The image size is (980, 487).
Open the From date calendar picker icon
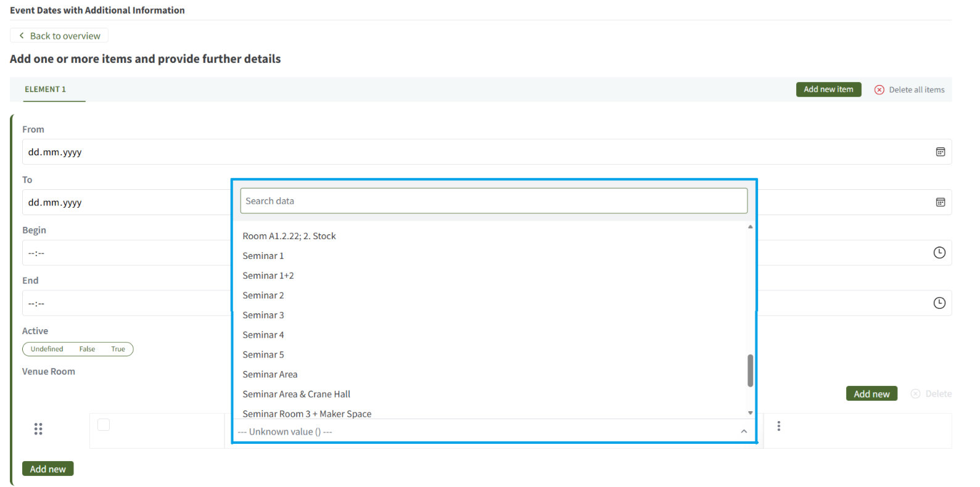[x=940, y=152]
